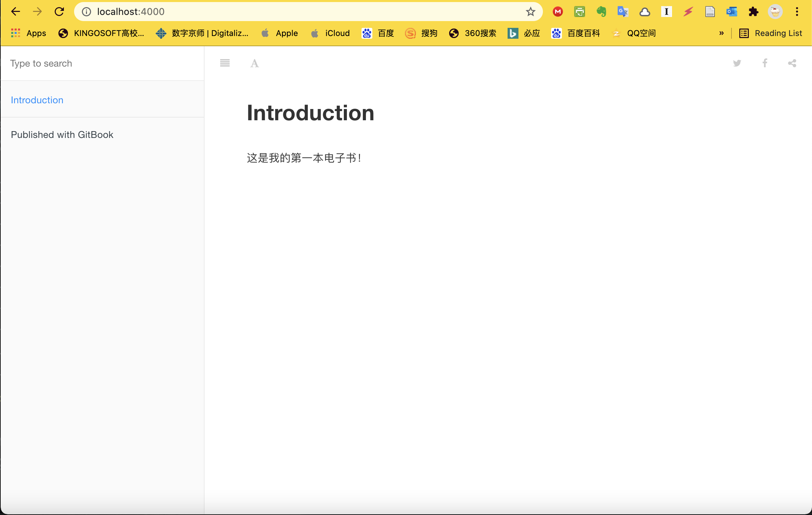The width and height of the screenshot is (812, 515).
Task: Select Introduction in the sidebar
Action: point(37,100)
